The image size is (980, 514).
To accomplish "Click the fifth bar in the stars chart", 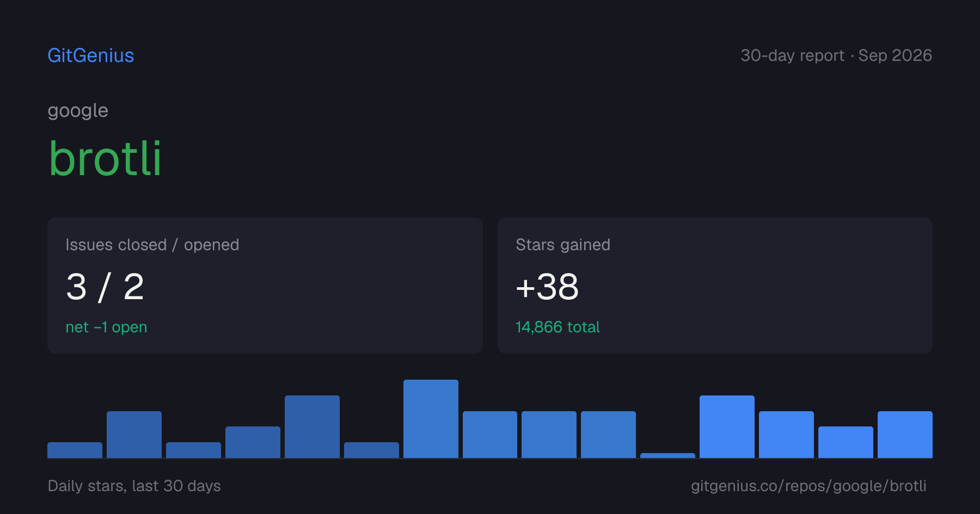I will tap(312, 426).
